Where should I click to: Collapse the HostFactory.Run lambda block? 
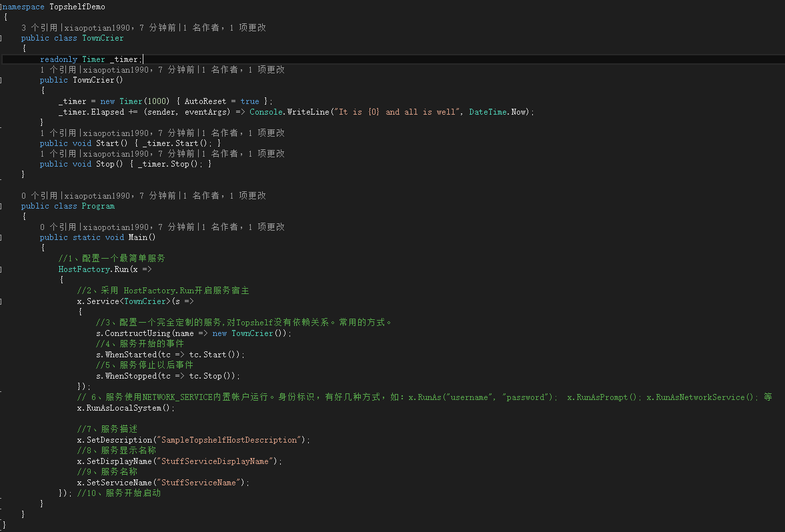pos(2,269)
